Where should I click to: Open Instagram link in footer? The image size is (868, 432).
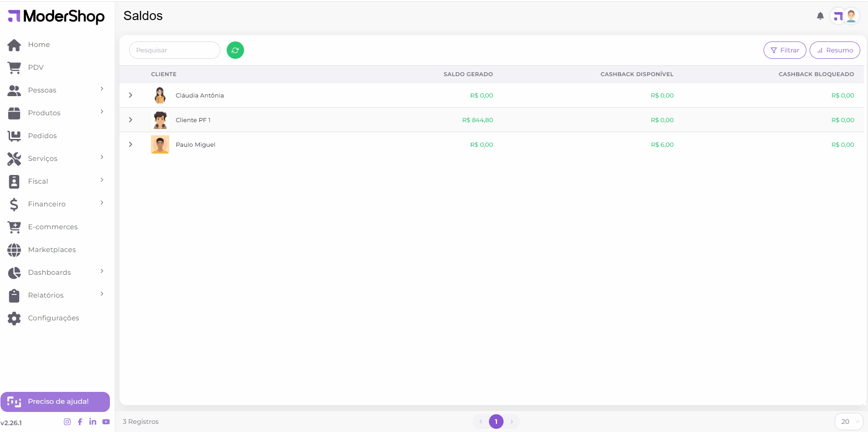[x=67, y=422]
